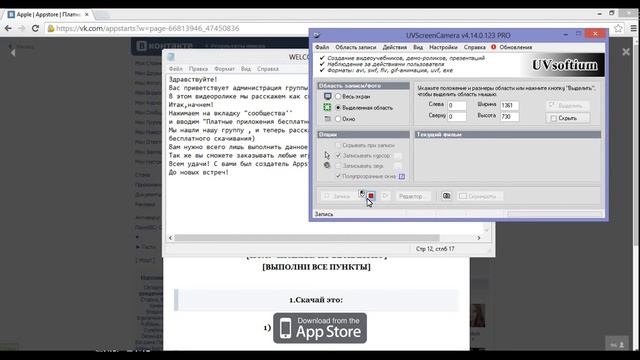Click the Download from the App Store badge
640x360 pixels.
pos(320,328)
